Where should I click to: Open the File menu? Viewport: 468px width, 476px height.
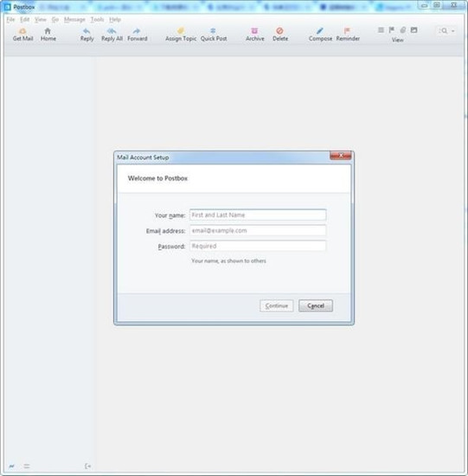pos(10,19)
